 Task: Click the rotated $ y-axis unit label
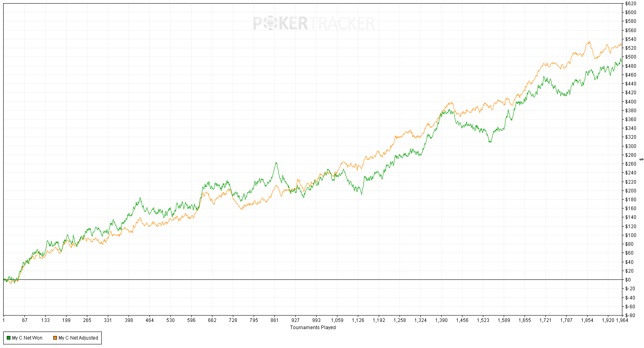641,159
